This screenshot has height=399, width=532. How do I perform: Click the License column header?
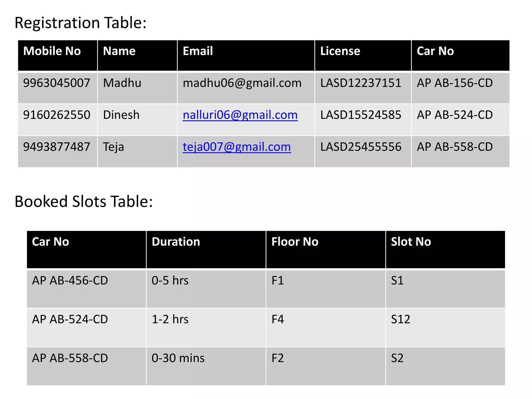[340, 51]
